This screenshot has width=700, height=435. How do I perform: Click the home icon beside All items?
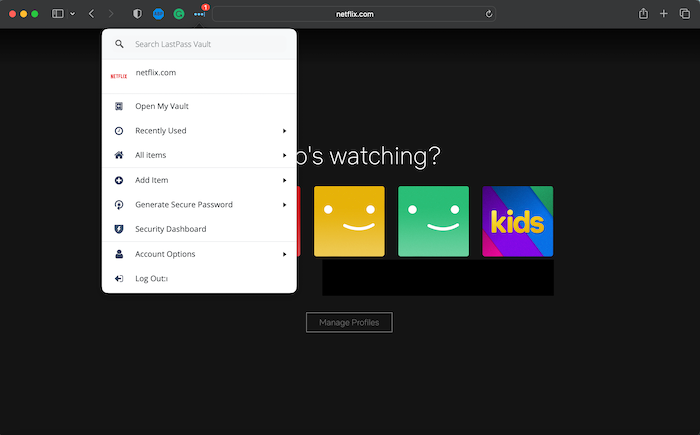point(119,155)
